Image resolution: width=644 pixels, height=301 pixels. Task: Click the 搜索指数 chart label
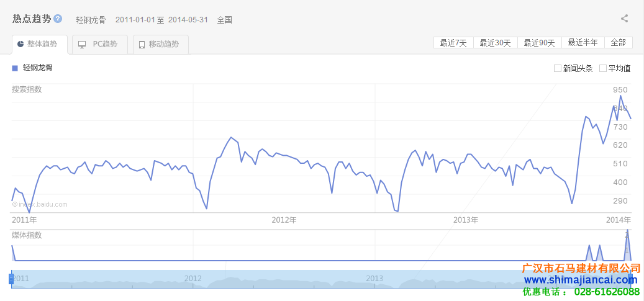(x=27, y=89)
